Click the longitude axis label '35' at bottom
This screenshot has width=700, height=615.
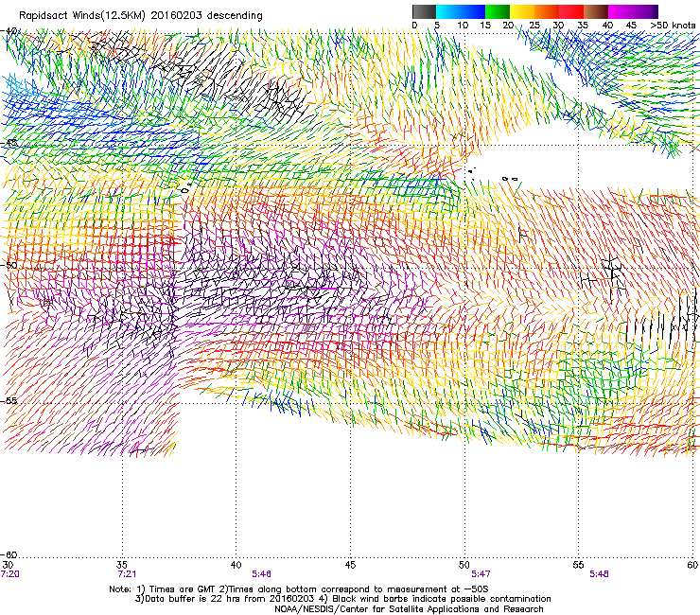click(x=122, y=565)
